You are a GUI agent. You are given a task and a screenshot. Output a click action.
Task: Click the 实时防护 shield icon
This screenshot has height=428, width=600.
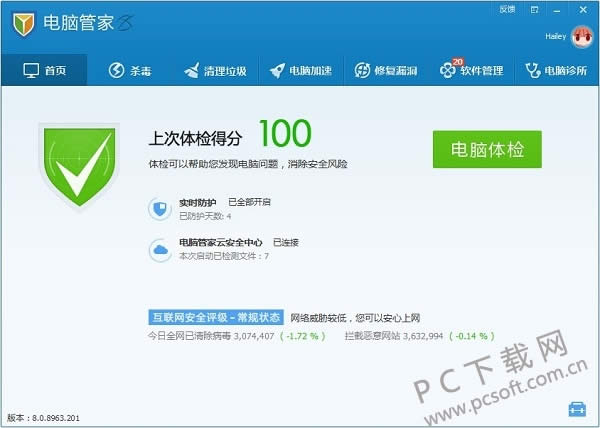click(160, 209)
